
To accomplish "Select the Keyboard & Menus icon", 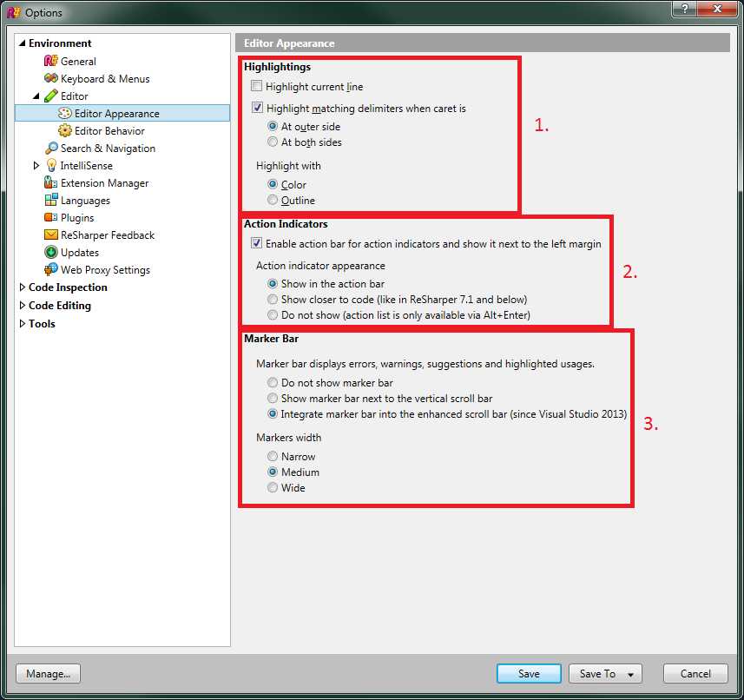I will point(52,78).
